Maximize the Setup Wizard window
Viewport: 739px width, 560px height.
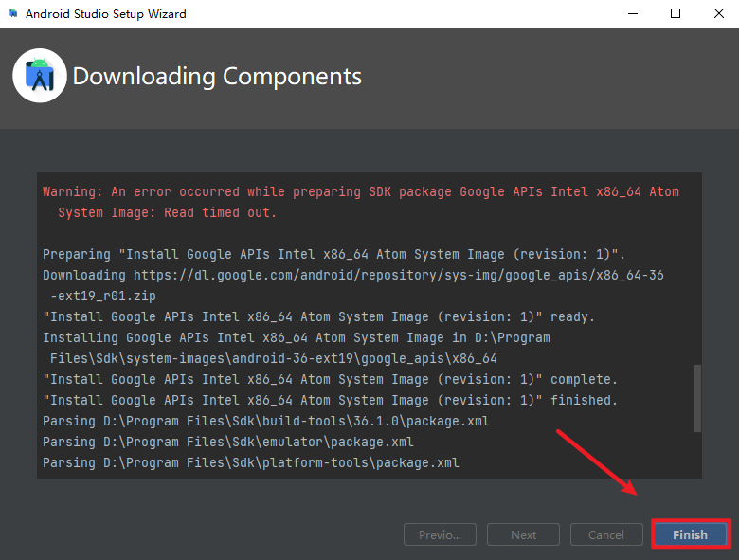point(675,14)
